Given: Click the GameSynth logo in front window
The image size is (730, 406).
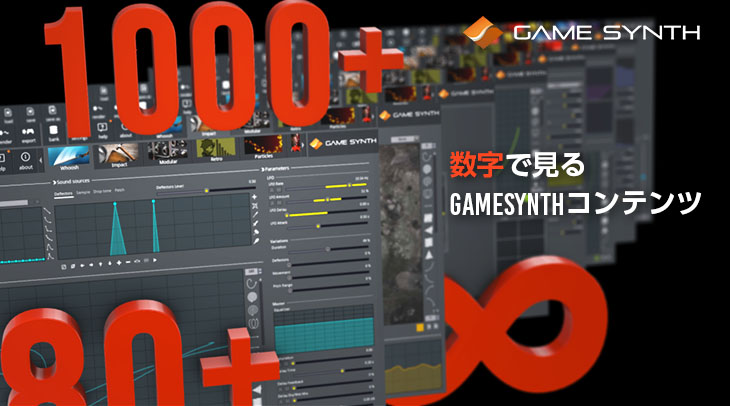Looking at the screenshot, I should pyautogui.click(x=343, y=143).
